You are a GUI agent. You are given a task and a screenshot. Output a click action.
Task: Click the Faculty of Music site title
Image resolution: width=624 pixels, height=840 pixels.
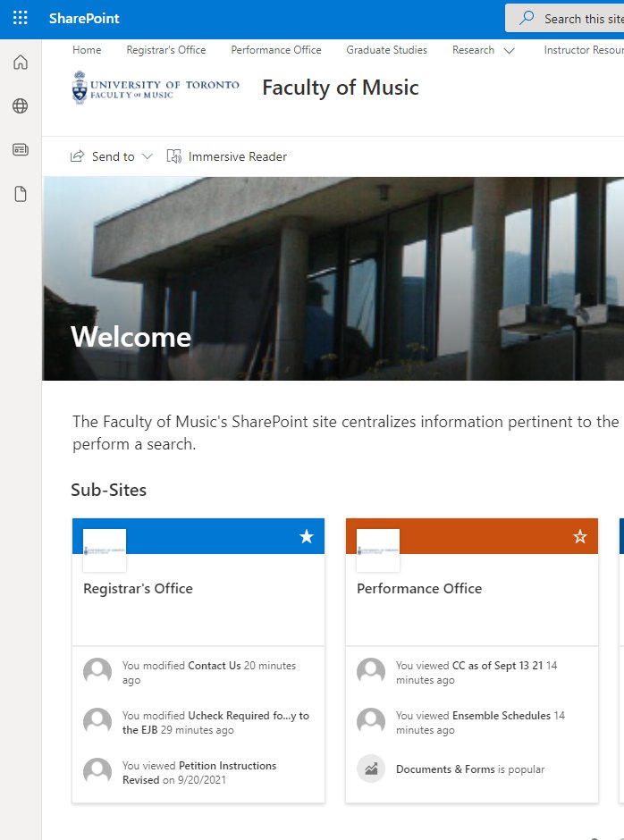click(x=341, y=88)
